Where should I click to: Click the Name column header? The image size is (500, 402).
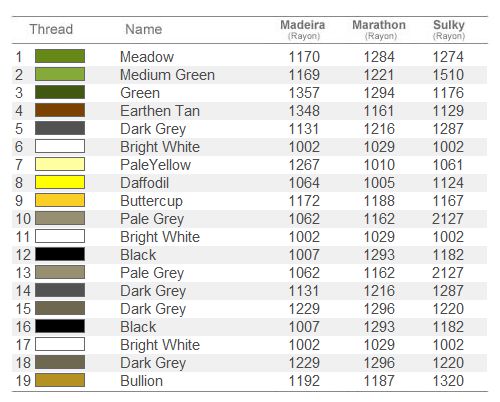(x=144, y=29)
